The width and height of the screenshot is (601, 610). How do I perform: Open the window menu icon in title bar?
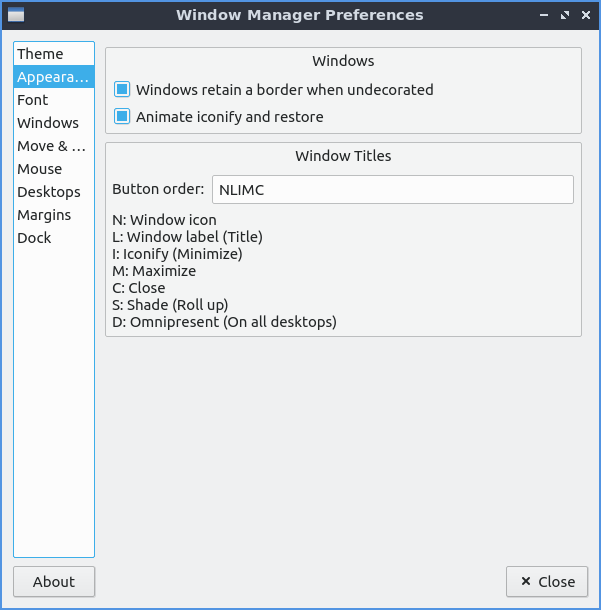[x=15, y=15]
